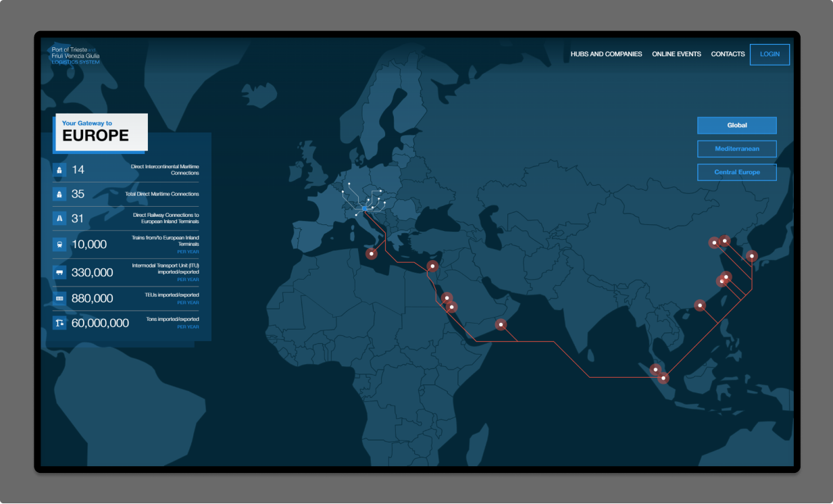Click the Port of Trieste logo
This screenshot has height=504, width=833.
click(76, 55)
